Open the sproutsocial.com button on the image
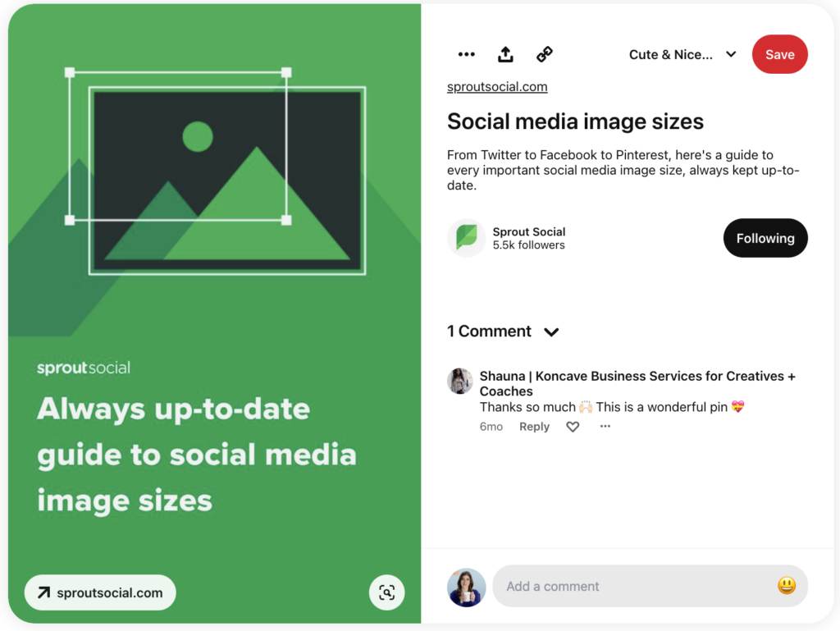The height and width of the screenshot is (631, 840). tap(100, 592)
